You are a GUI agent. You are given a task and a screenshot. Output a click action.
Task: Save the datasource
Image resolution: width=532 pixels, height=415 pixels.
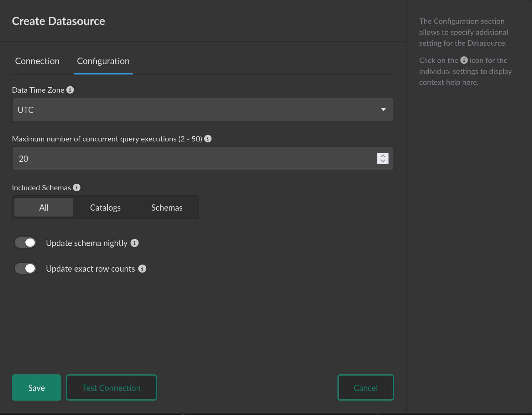(x=36, y=387)
